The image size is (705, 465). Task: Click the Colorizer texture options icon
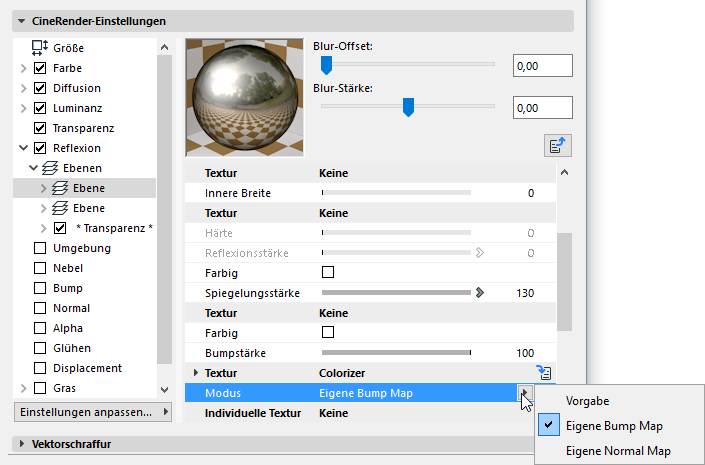click(546, 373)
